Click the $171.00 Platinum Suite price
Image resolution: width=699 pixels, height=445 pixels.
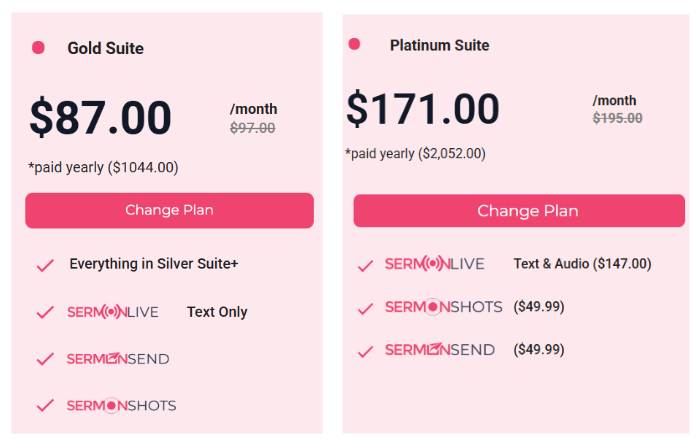pyautogui.click(x=423, y=108)
